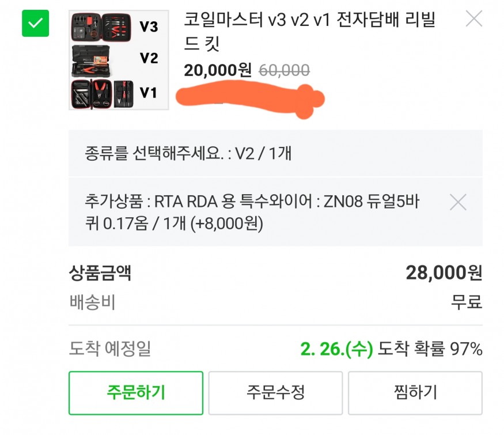504x435 pixels.
Task: Open the coil master kit product thumbnail
Action: click(119, 60)
